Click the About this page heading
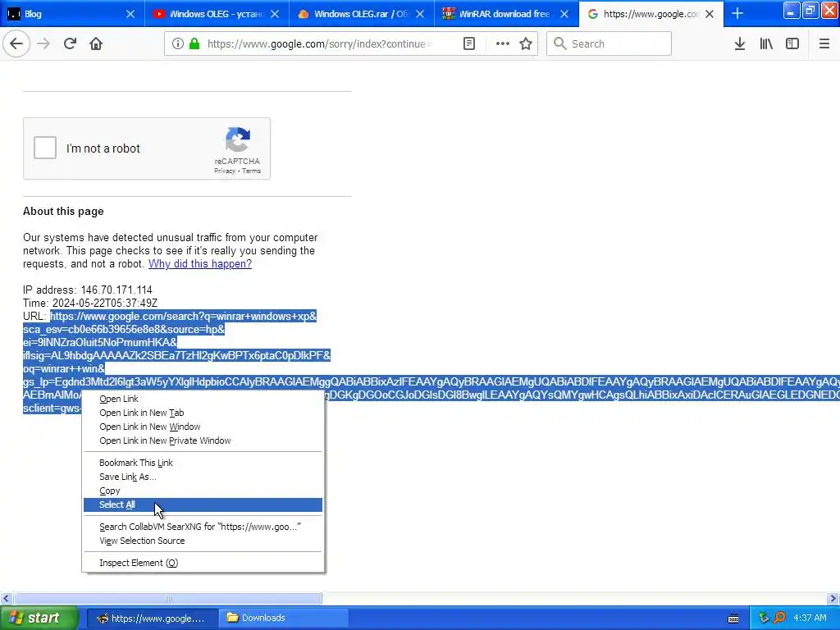The height and width of the screenshot is (630, 840). coord(63,211)
